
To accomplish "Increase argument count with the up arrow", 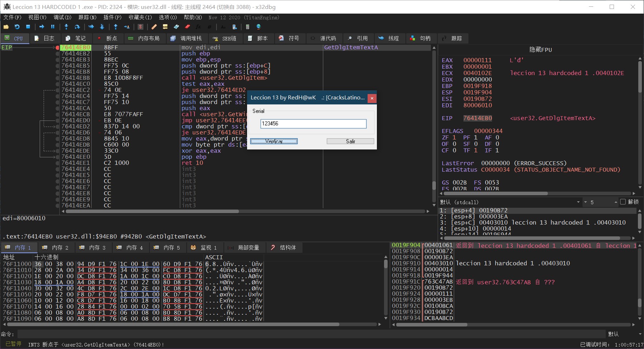I will 616,202.
